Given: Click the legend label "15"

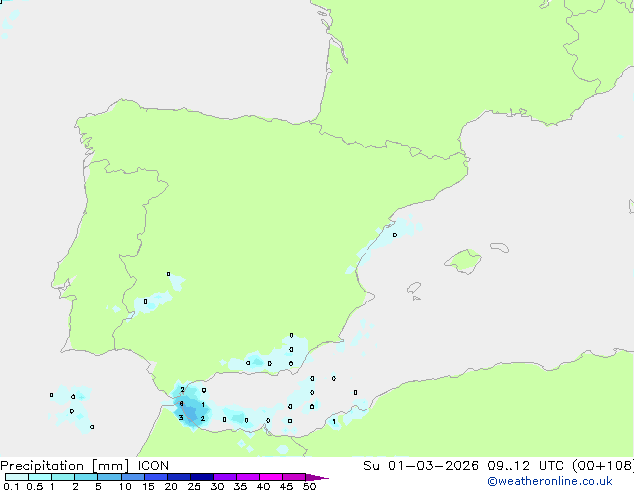Looking at the screenshot, I should 148,486.
